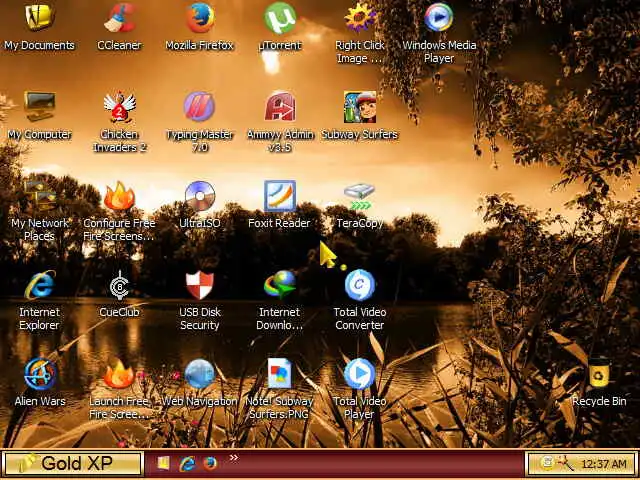
Task: Click the tray icon beside the clock
Action: click(x=566, y=463)
